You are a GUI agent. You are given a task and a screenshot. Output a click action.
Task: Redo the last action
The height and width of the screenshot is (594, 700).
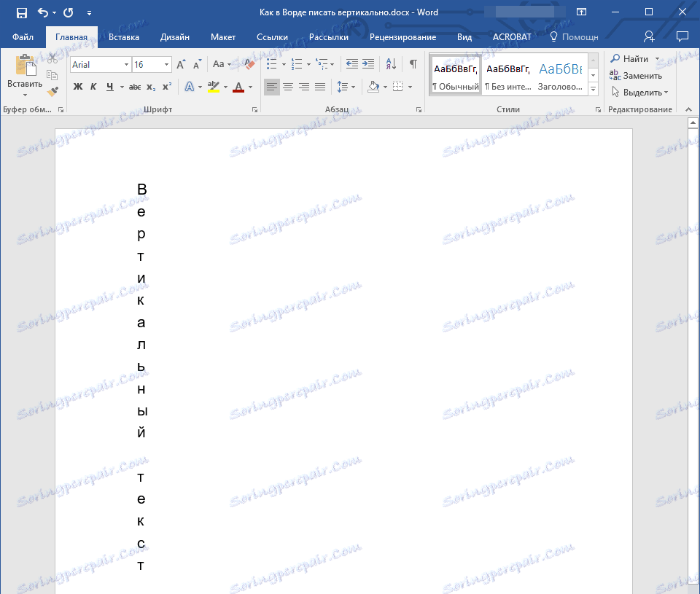69,12
